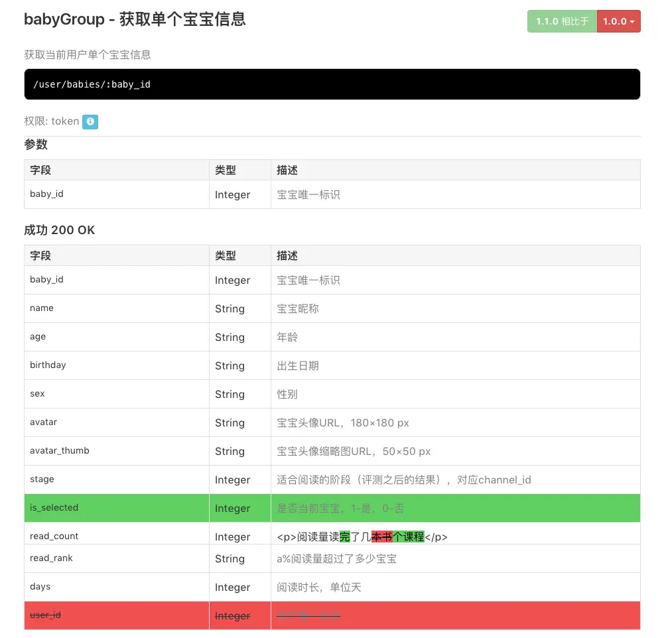Click the avatar field cell
672x638 pixels.
point(117,422)
